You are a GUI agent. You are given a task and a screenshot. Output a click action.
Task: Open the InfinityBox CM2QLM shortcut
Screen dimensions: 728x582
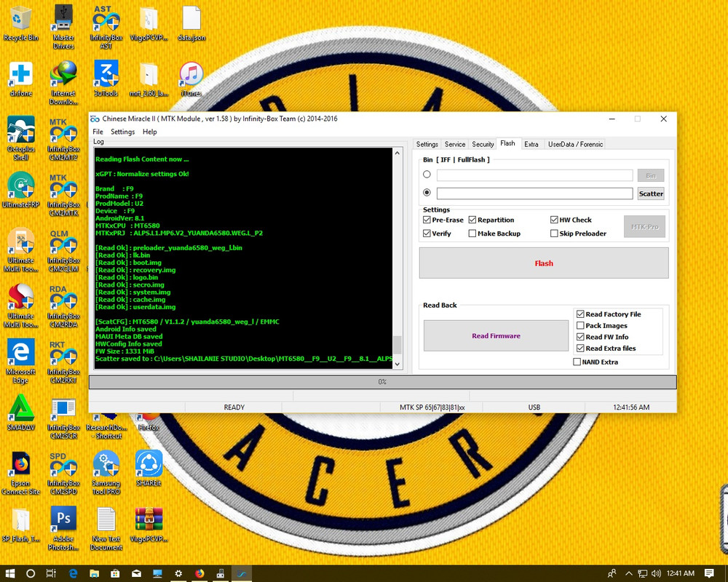click(63, 250)
